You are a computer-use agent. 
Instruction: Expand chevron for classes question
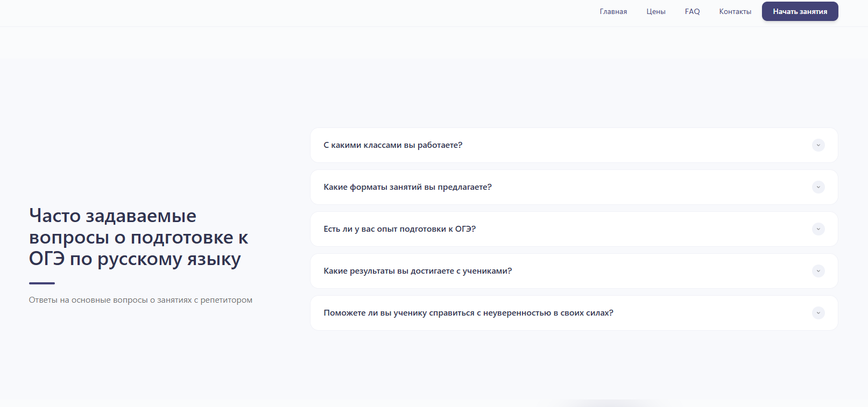tap(818, 145)
